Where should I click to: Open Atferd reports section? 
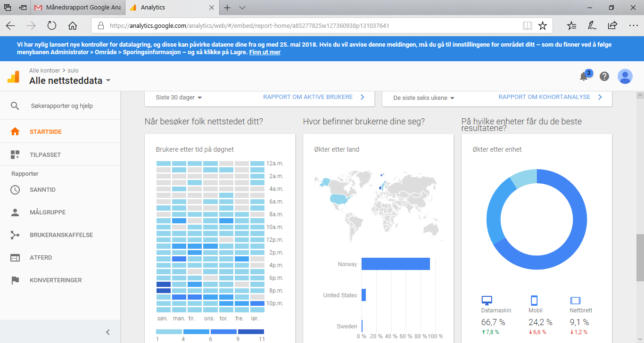point(60,258)
